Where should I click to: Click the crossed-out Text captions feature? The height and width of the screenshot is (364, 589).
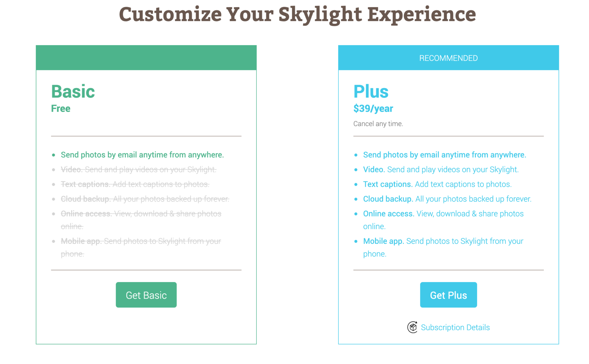click(x=135, y=184)
